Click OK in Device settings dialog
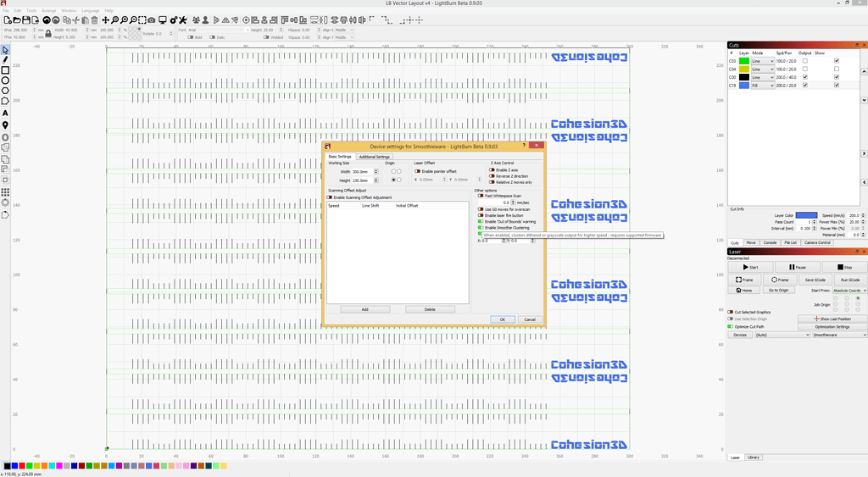This screenshot has height=477, width=868. pos(503,319)
